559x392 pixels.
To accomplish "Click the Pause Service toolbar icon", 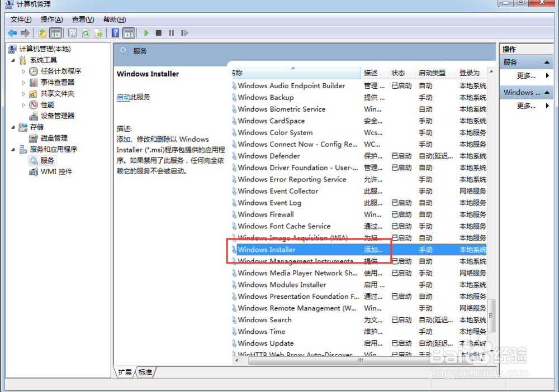I will tap(171, 33).
